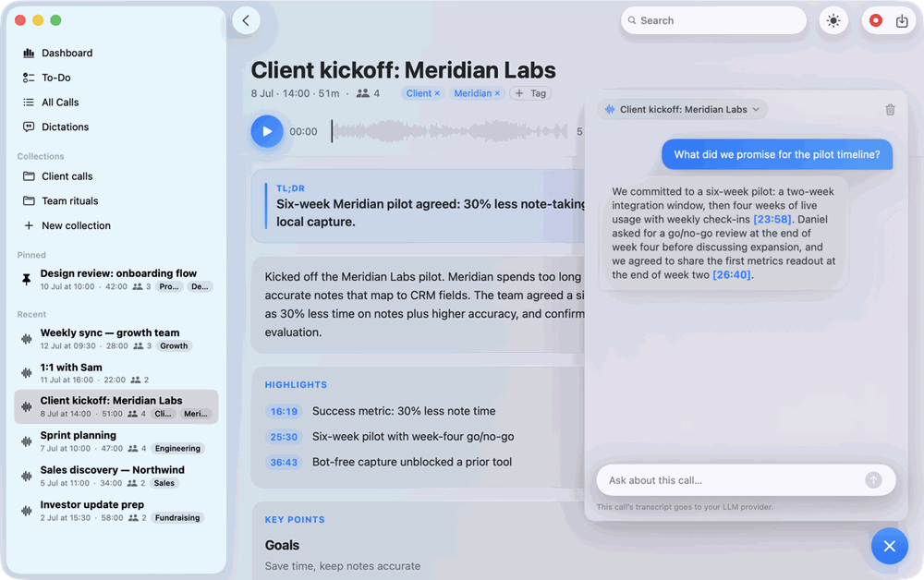Open the To-Do list
This screenshot has height=580, width=924.
[116, 78]
